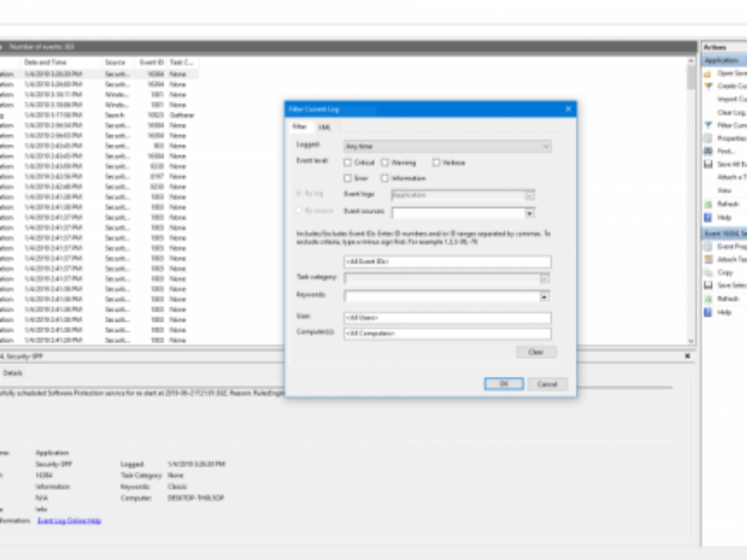Click the Copy icon in the Actions pane
The height and width of the screenshot is (560, 747).
pos(708,273)
